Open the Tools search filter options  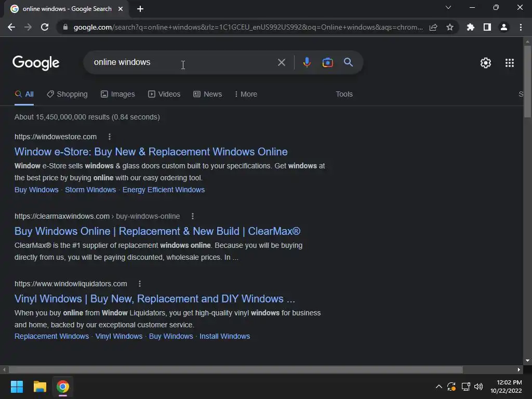(344, 94)
